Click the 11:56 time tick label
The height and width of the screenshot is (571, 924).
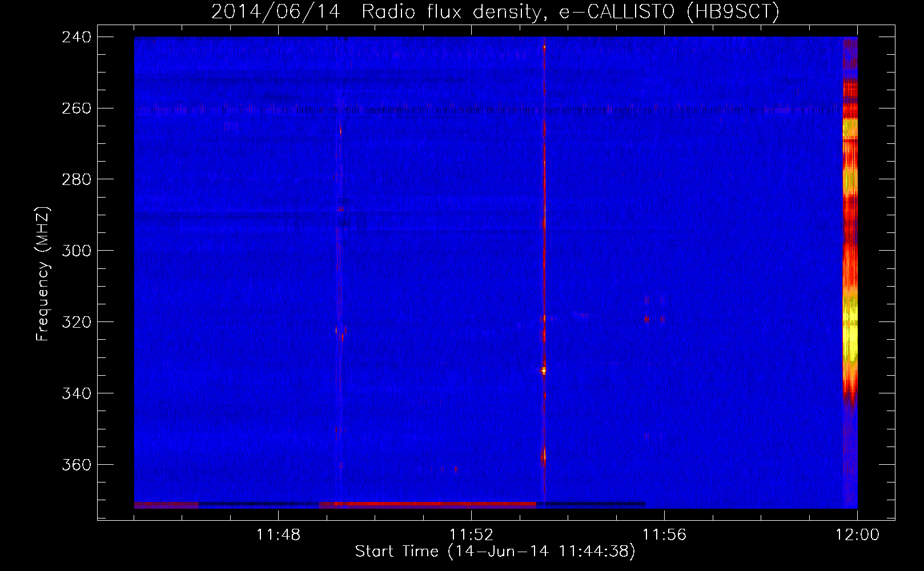point(664,535)
